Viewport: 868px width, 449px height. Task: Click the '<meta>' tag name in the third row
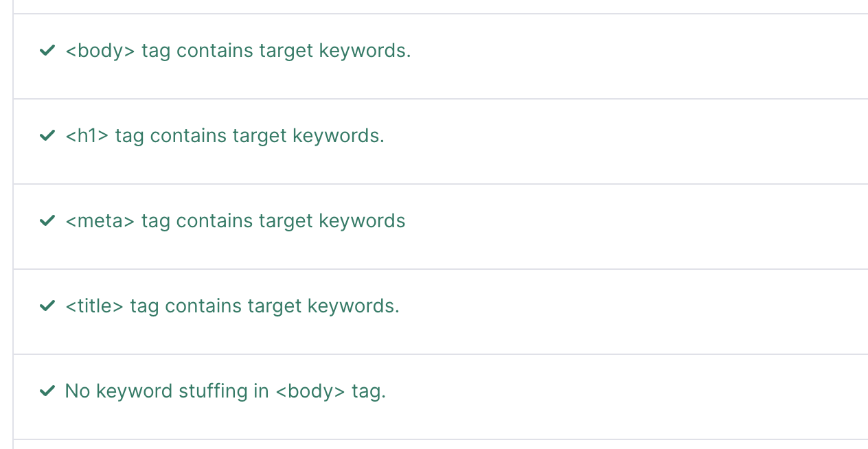pos(100,221)
